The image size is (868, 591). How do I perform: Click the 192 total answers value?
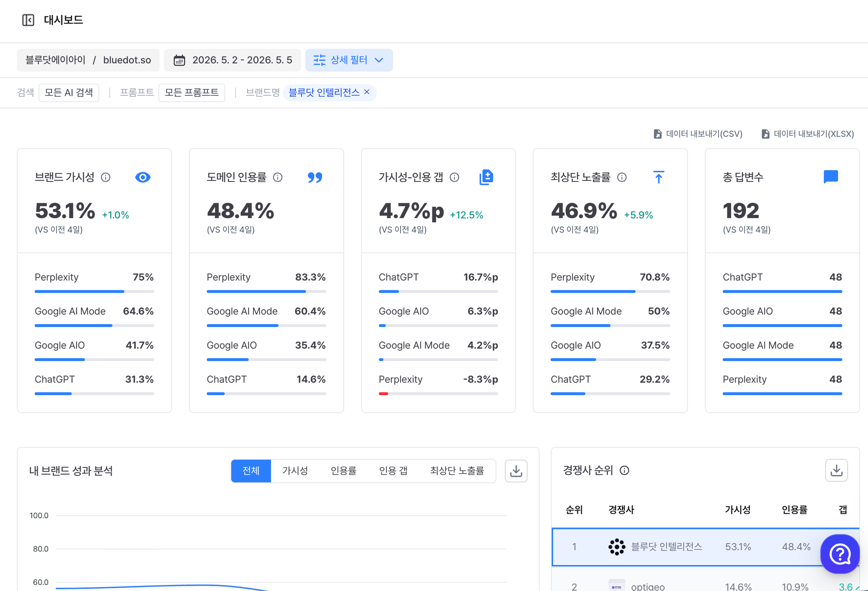tap(741, 211)
